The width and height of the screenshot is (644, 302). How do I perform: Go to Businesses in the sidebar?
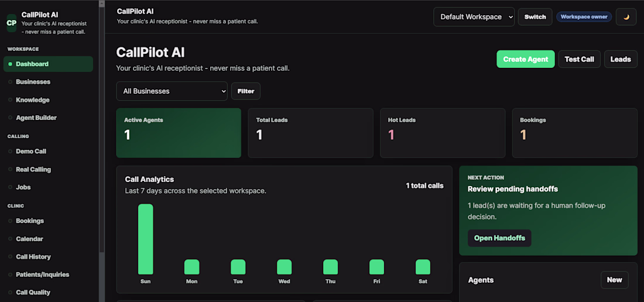[48, 82]
